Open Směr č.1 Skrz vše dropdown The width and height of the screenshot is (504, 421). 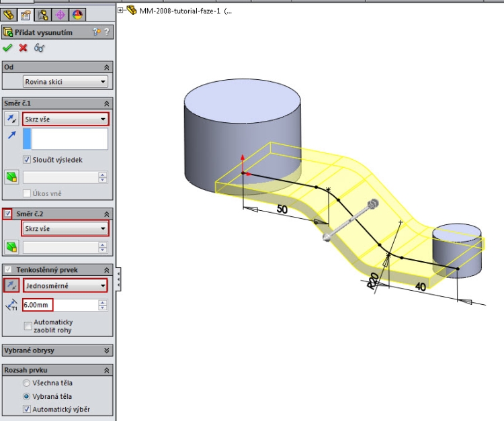coord(66,119)
